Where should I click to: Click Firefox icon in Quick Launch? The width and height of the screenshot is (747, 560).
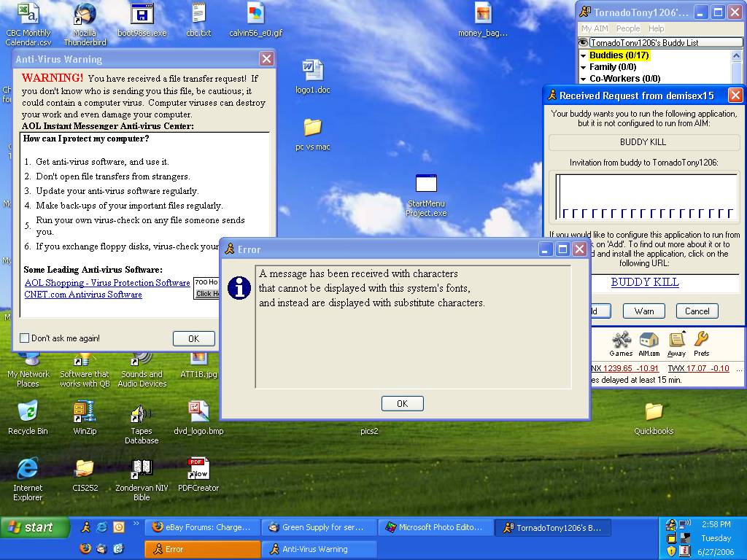tap(85, 549)
